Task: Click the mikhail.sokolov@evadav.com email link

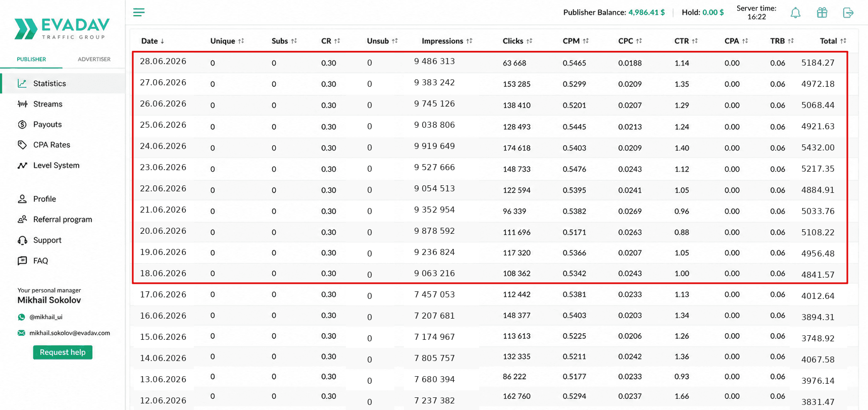Action: click(70, 333)
